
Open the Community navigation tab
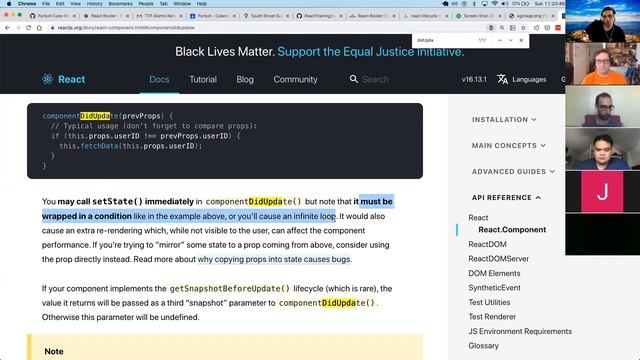point(295,79)
